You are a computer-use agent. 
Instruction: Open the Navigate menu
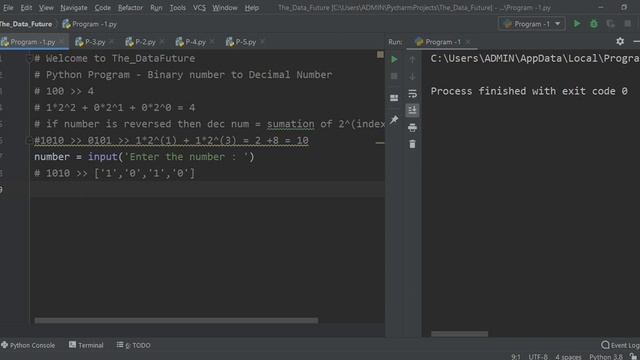74,8
